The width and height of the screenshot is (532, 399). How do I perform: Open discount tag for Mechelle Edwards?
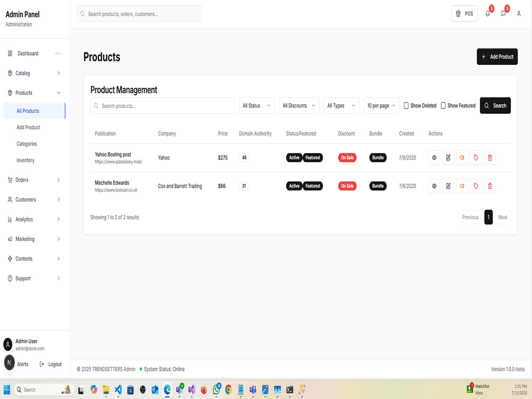[476, 186]
